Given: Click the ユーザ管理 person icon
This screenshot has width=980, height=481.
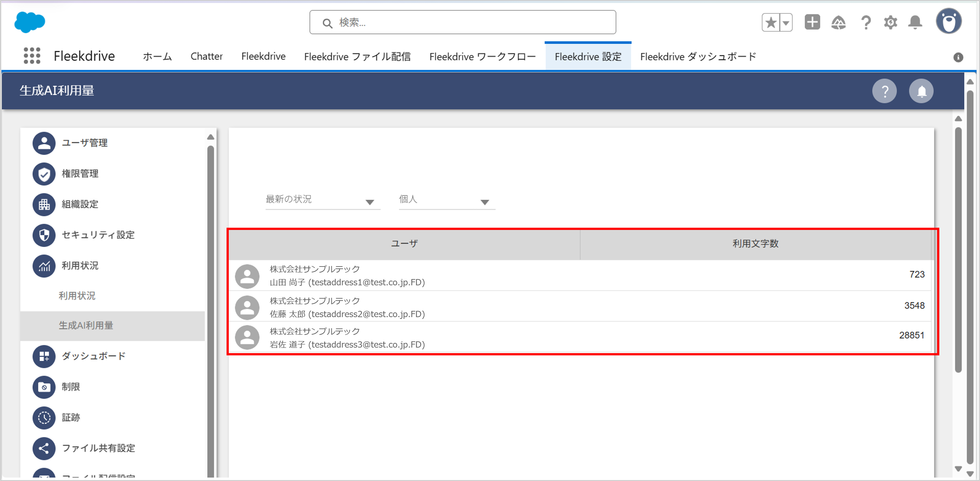Looking at the screenshot, I should tap(44, 143).
